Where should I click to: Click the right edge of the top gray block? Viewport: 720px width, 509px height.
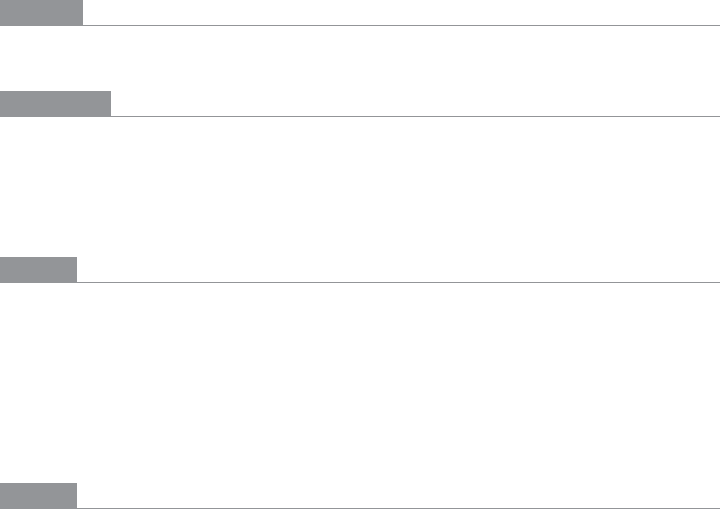click(83, 12)
